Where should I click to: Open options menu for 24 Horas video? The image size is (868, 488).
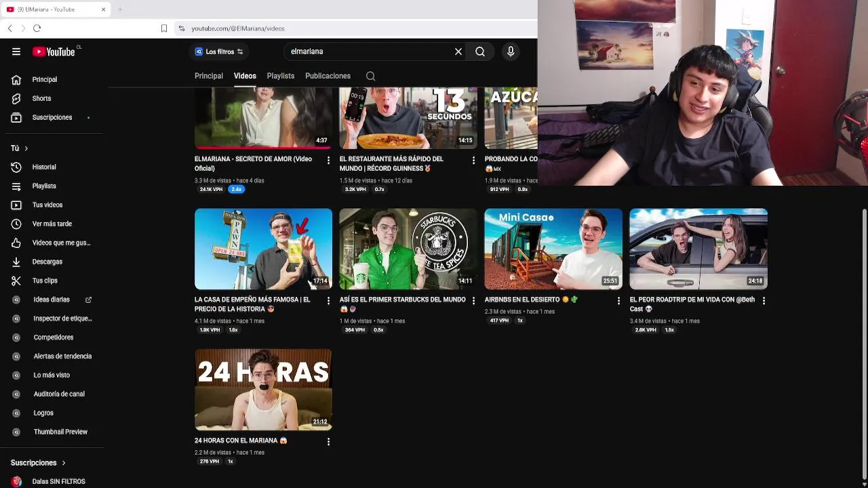point(328,442)
